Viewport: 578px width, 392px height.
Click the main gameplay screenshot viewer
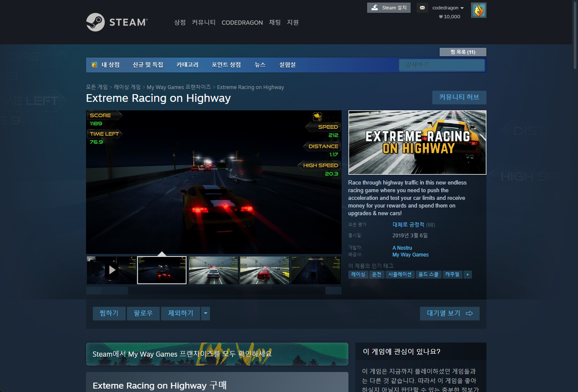coord(214,182)
